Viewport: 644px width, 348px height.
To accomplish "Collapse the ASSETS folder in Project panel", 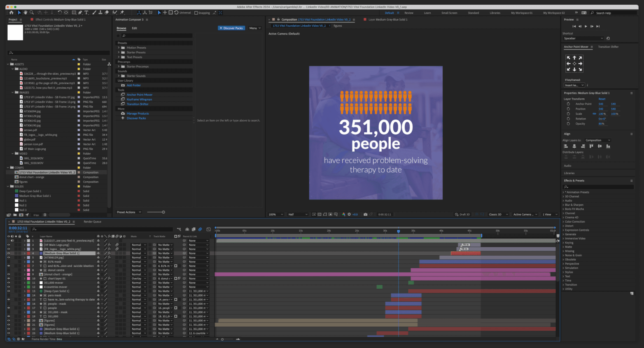I will [x=8, y=64].
